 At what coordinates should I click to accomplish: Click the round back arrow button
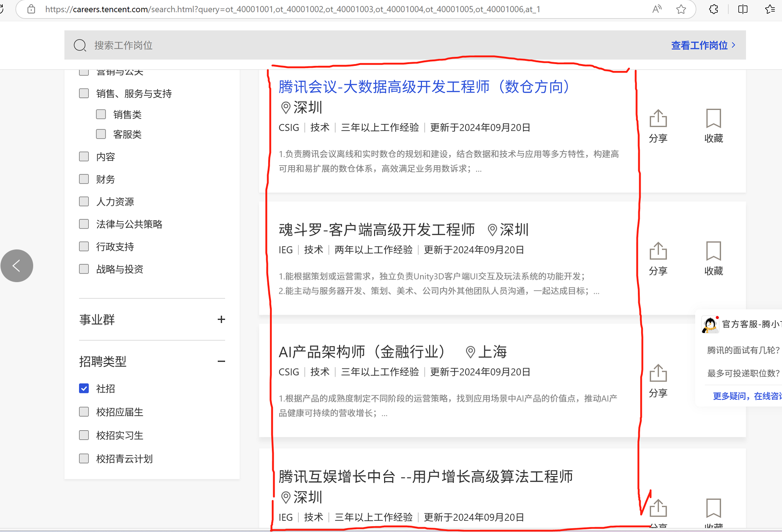[x=17, y=266]
